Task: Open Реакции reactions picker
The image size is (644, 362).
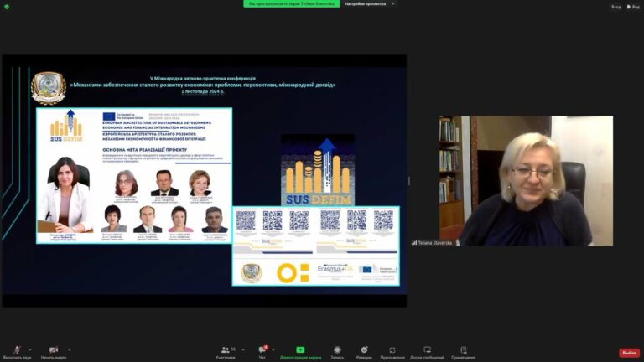Action: point(364,350)
